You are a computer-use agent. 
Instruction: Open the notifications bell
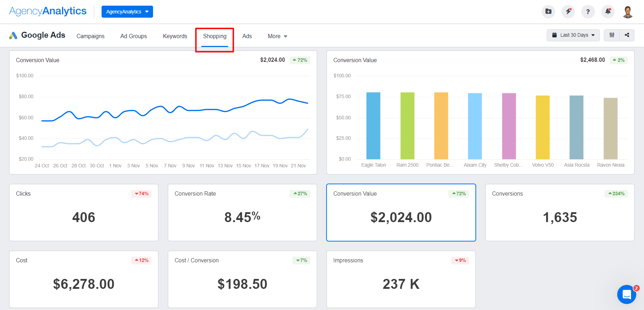(x=608, y=12)
